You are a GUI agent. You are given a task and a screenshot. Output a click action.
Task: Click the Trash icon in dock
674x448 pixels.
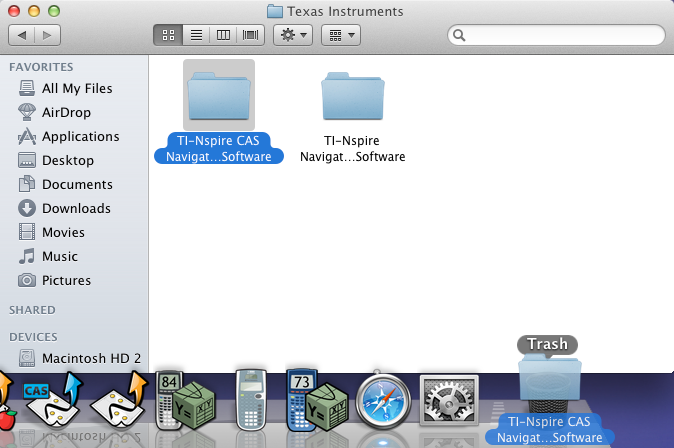click(548, 385)
